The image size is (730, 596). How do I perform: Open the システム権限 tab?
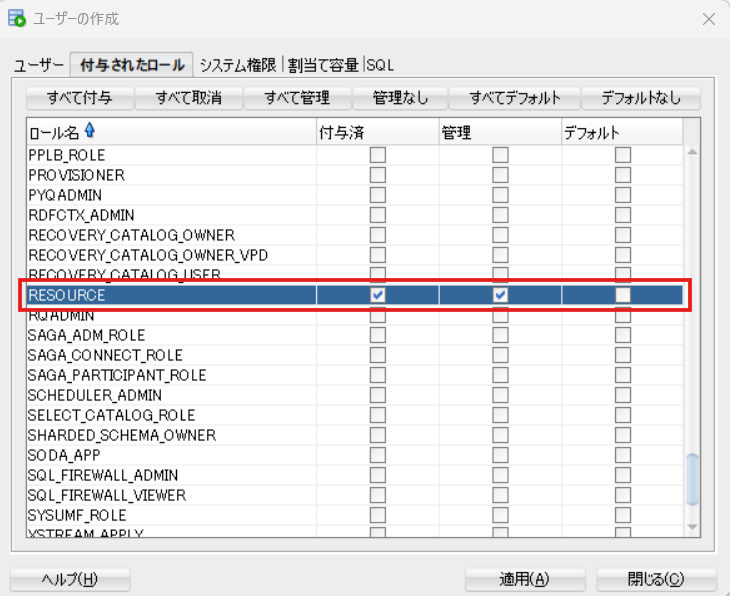[x=238, y=65]
